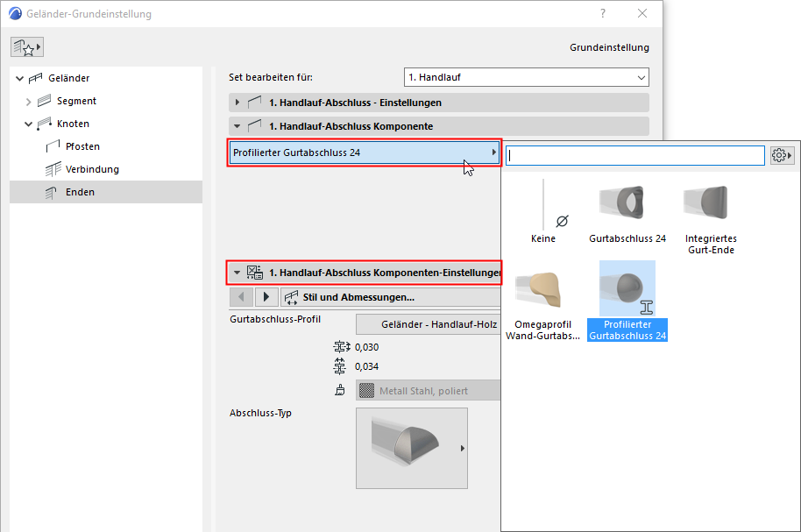Open the favorites star button
Viewport: 801px width, 532px height.
27,47
